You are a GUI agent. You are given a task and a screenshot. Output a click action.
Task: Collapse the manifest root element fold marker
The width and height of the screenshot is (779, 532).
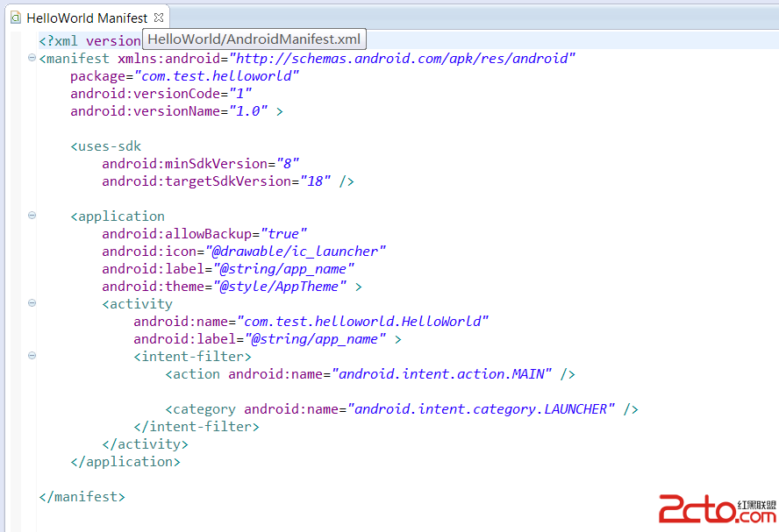tap(32, 58)
